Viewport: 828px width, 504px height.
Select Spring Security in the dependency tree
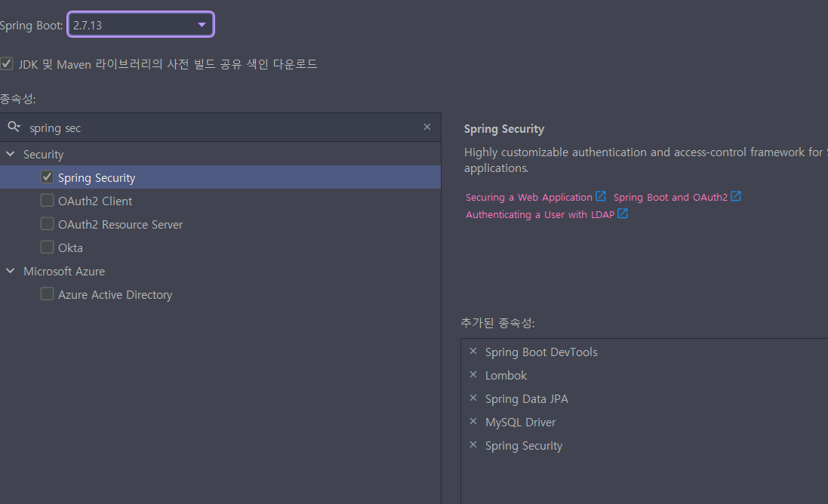coord(97,178)
